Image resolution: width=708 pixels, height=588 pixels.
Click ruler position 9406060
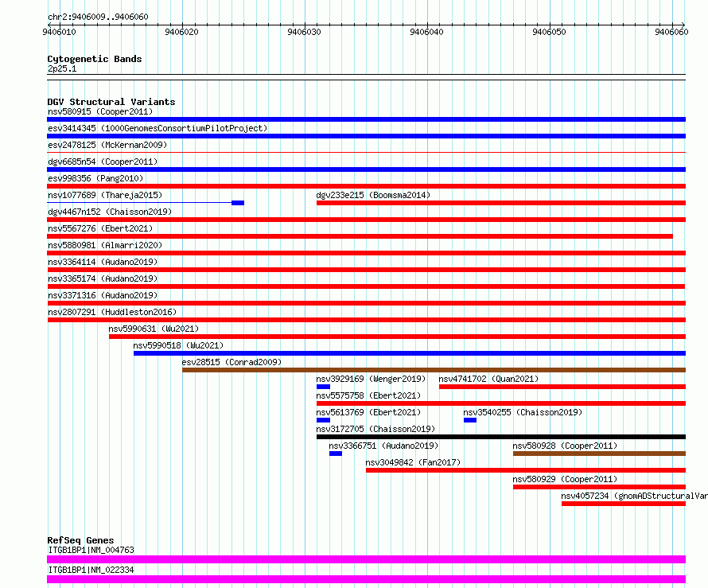coord(671,32)
